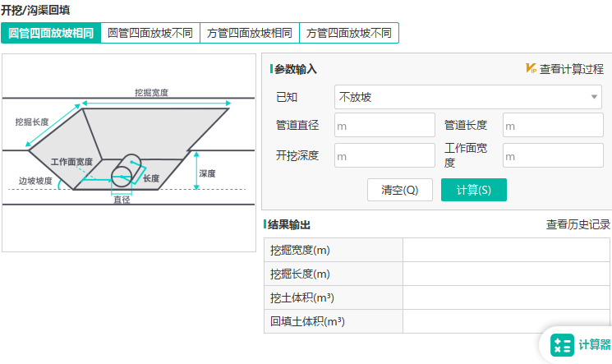Click the VIP icon beside 查看计算过程
The image size is (612, 364).
pyautogui.click(x=531, y=69)
